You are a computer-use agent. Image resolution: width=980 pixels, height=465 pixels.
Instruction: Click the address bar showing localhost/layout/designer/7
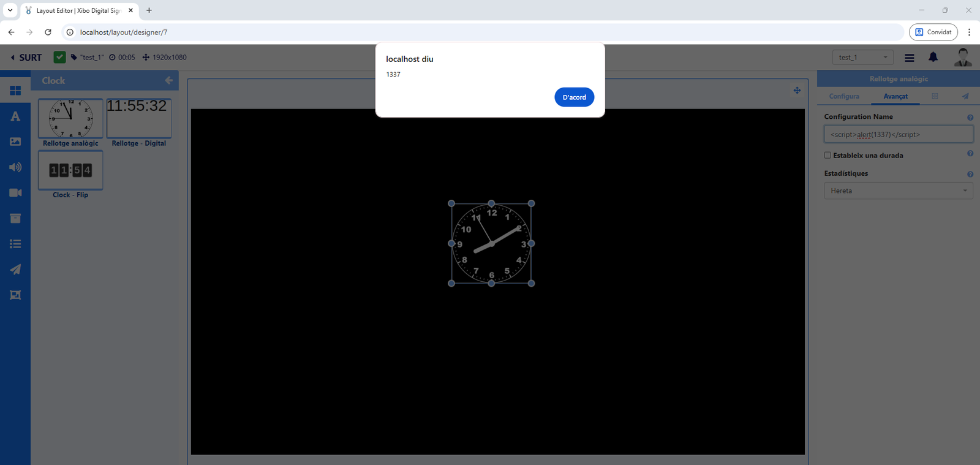point(483,32)
